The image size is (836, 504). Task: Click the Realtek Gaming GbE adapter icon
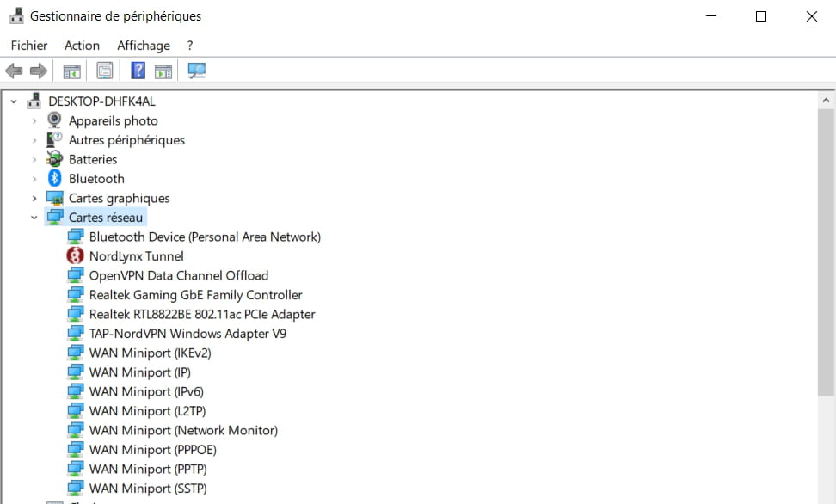point(75,294)
